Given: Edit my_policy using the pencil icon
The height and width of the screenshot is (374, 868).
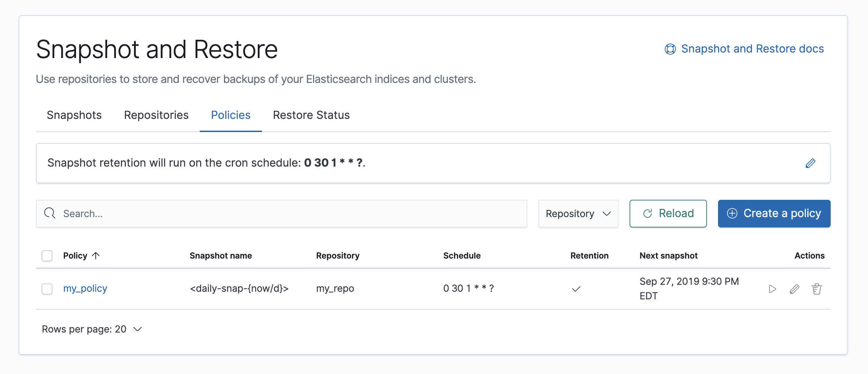Looking at the screenshot, I should (794, 289).
